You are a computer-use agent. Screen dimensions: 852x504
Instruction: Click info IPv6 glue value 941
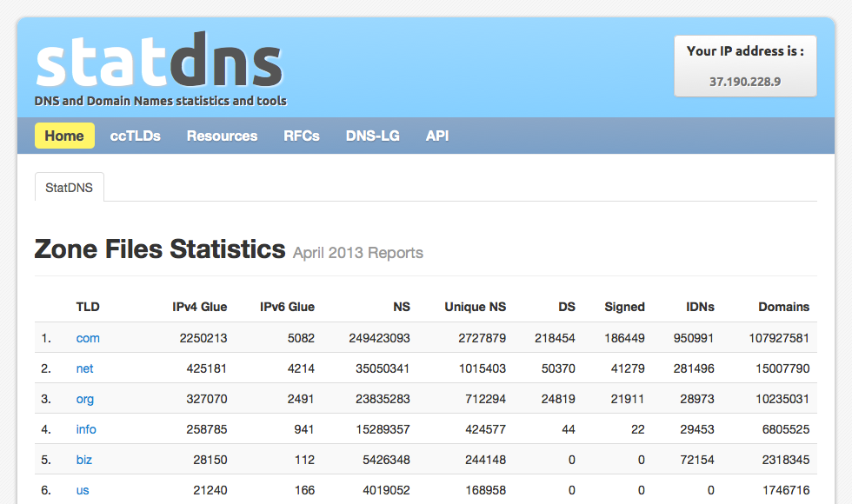pyautogui.click(x=304, y=429)
